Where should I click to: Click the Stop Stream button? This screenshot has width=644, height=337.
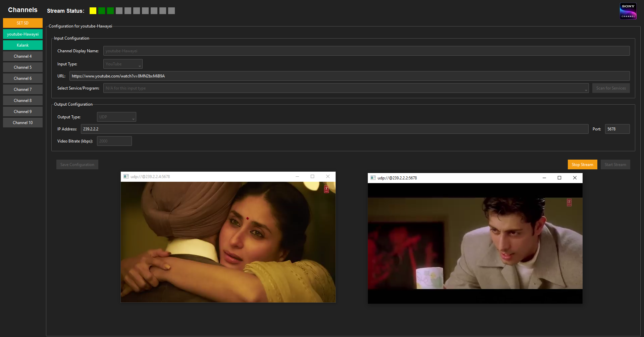coord(582,164)
